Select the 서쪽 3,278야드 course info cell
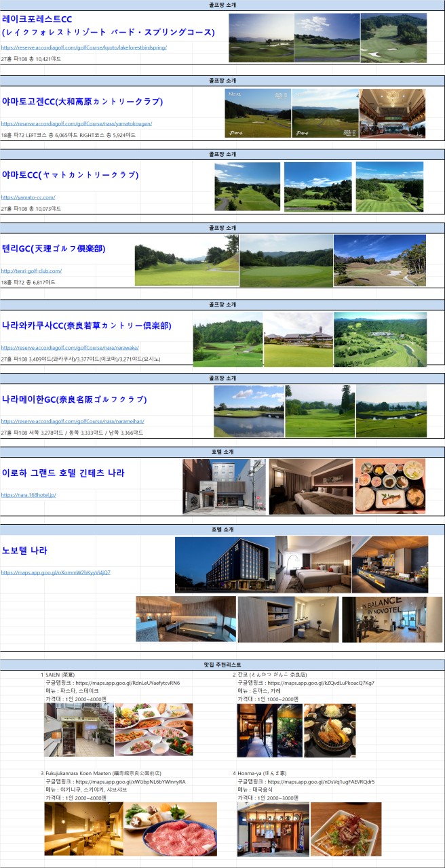The image size is (445, 868). (73, 432)
